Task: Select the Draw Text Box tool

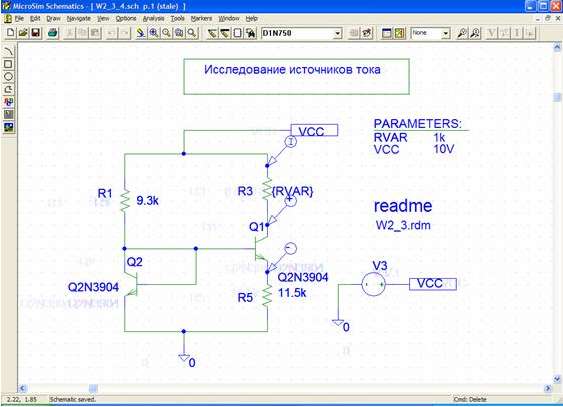Action: click(8, 114)
